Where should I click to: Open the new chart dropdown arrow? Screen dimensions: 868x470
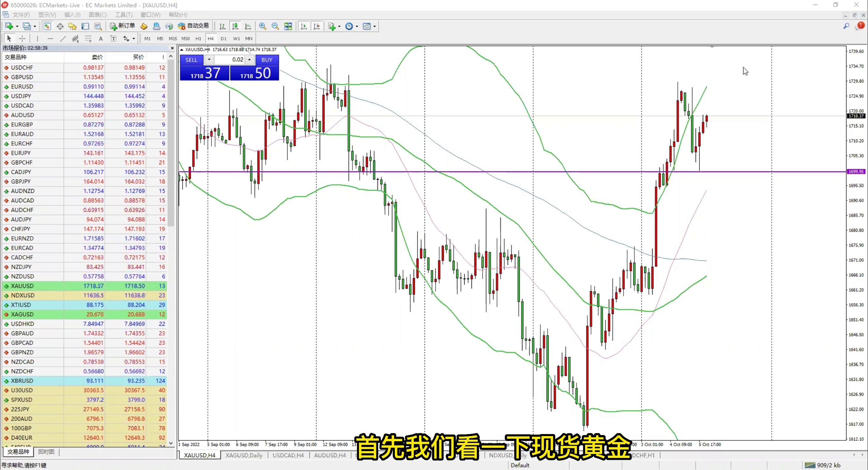point(17,26)
